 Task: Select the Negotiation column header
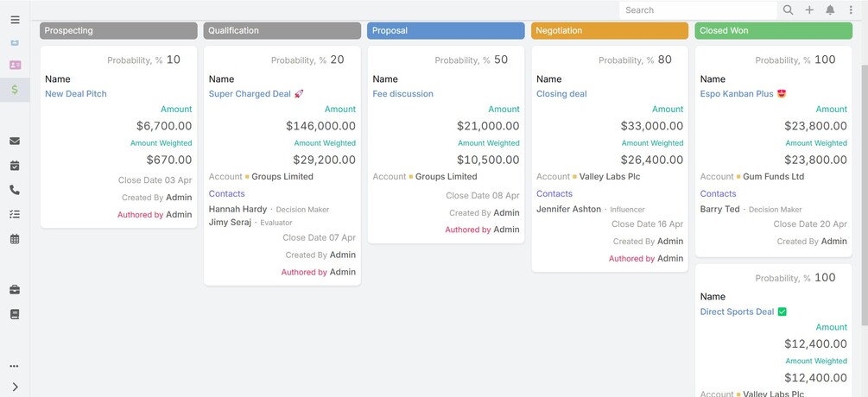pyautogui.click(x=610, y=30)
